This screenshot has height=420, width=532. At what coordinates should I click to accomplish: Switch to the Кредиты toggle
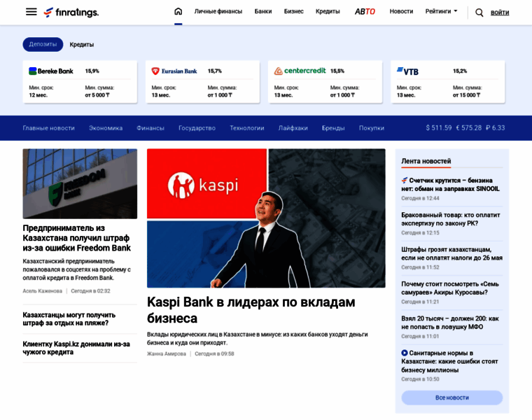pos(82,44)
